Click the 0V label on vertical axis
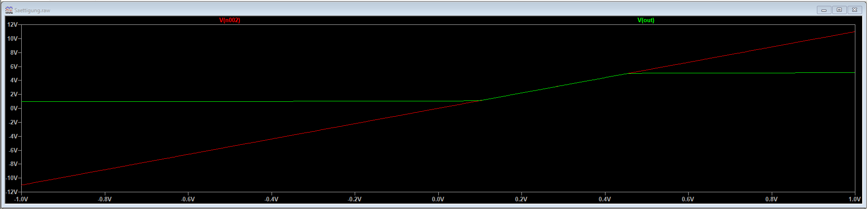 [x=14, y=109]
